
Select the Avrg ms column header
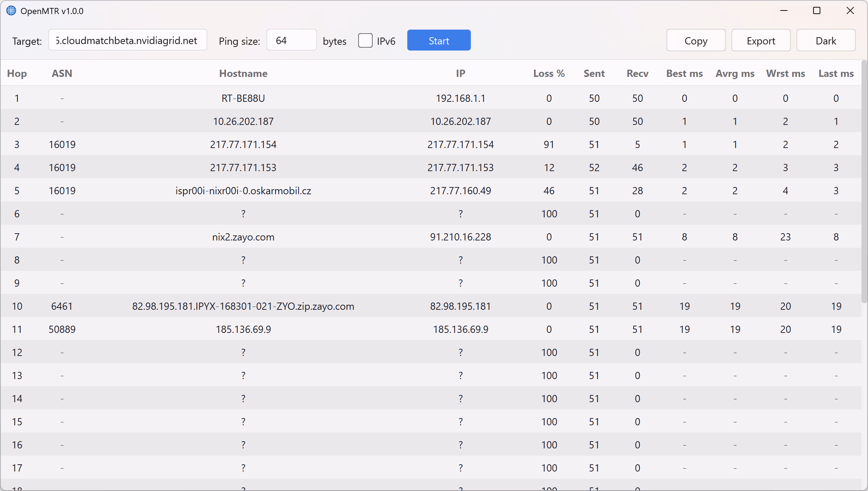[x=735, y=73]
